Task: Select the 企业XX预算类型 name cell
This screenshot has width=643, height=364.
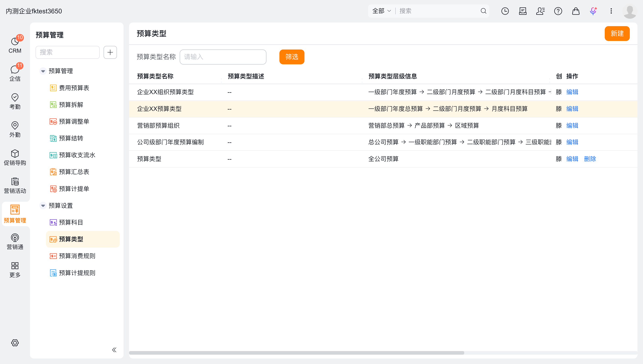Action: pyautogui.click(x=159, y=109)
